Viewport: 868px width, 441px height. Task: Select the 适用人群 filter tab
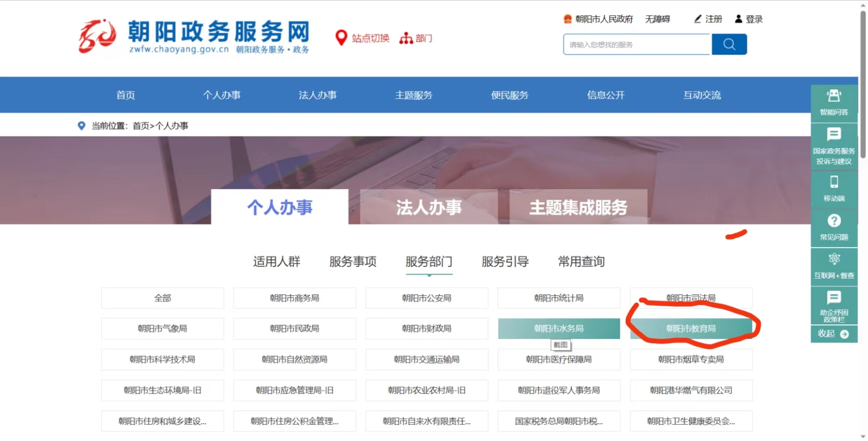click(x=276, y=262)
